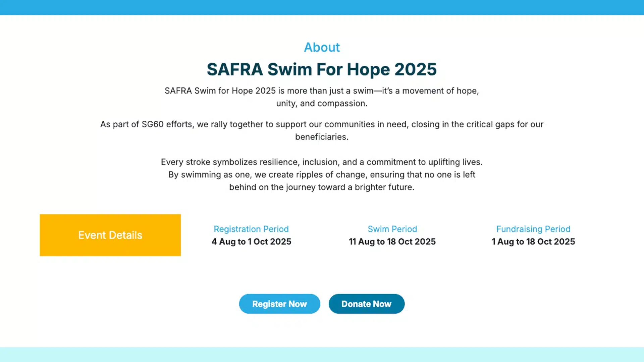Select the Fundraising Period label
The width and height of the screenshot is (644, 362).
[x=533, y=229]
